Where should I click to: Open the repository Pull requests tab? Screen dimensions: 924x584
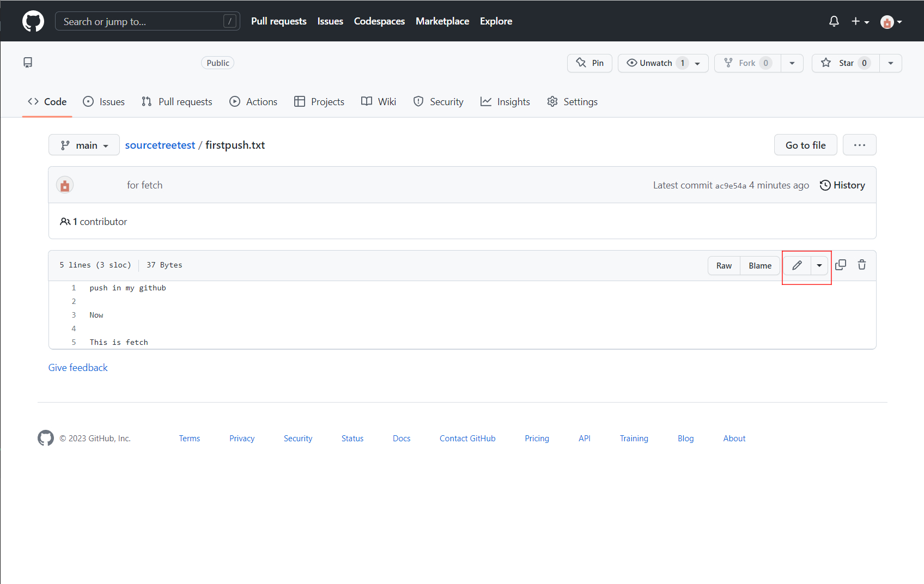[177, 102]
